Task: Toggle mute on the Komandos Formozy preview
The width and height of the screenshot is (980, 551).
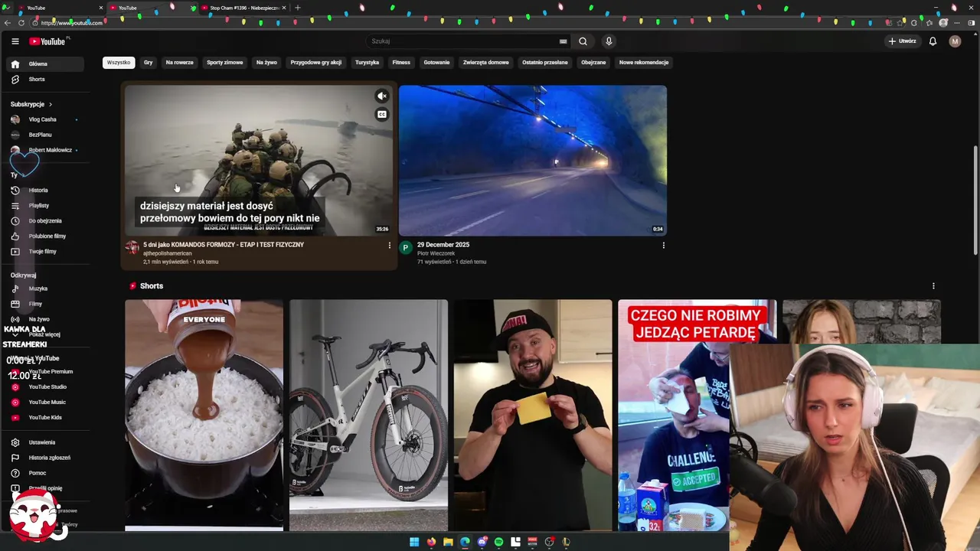Action: tap(382, 96)
